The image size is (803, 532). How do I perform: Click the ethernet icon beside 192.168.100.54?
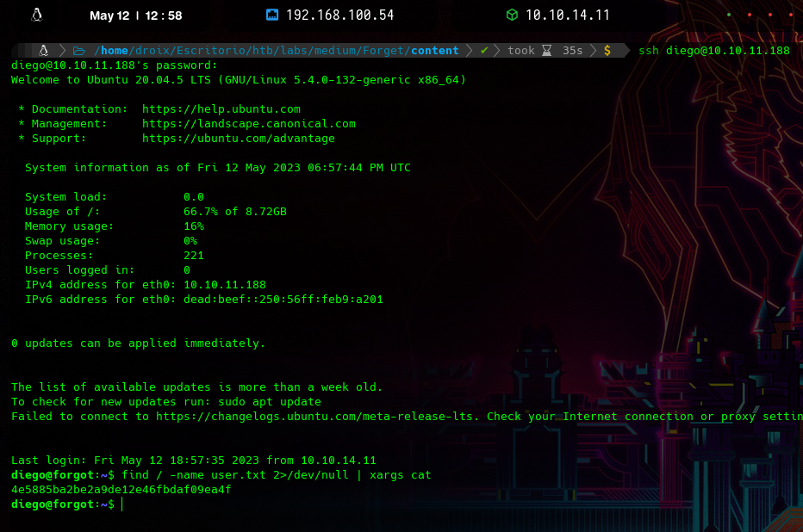coord(272,15)
